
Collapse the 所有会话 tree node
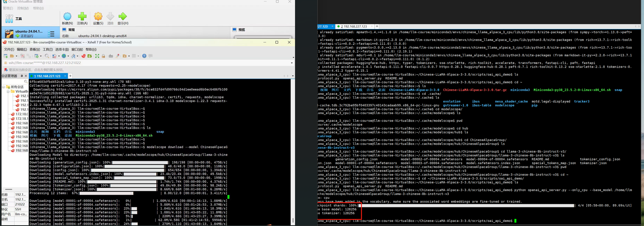click(3, 87)
